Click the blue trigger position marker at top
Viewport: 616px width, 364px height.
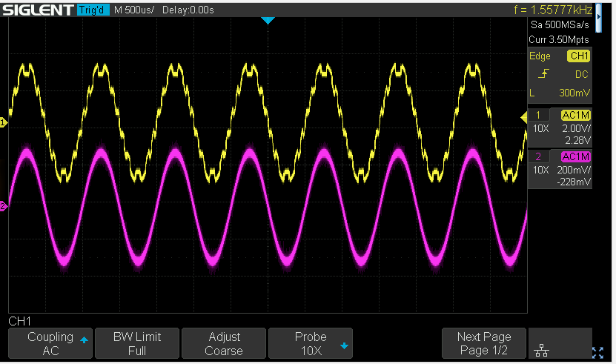(268, 20)
